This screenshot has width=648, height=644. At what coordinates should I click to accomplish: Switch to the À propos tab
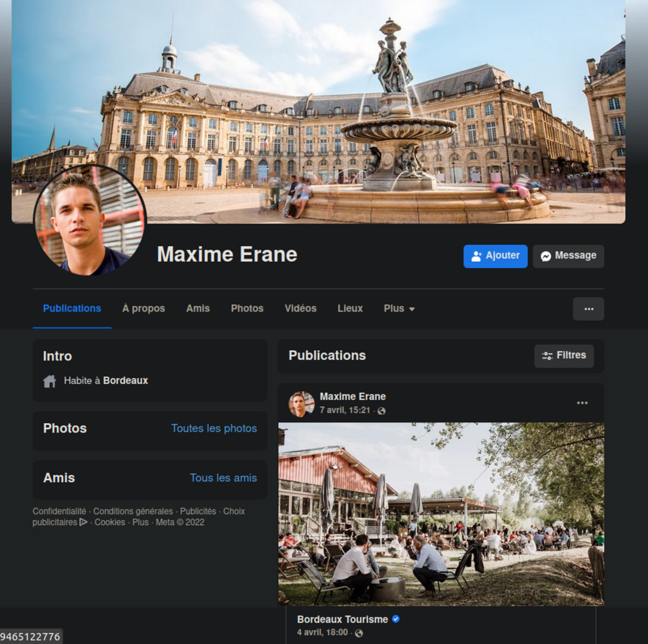click(x=143, y=309)
